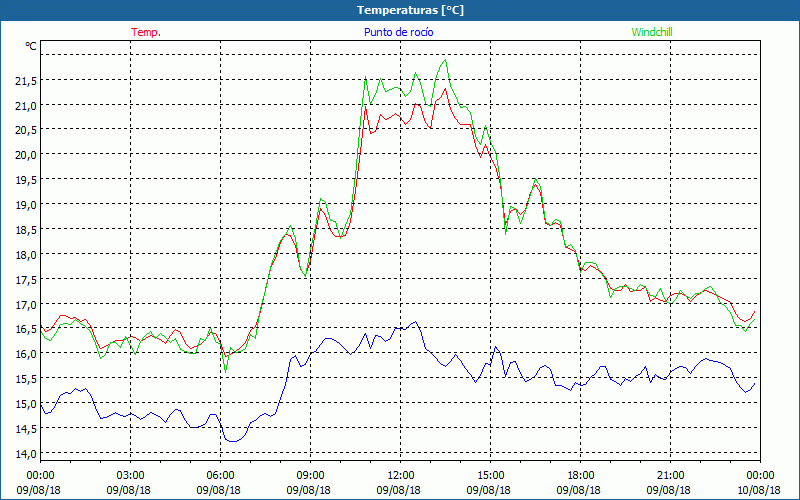Click the 09:00 time axis label
The width and height of the screenshot is (800, 500).
(311, 476)
